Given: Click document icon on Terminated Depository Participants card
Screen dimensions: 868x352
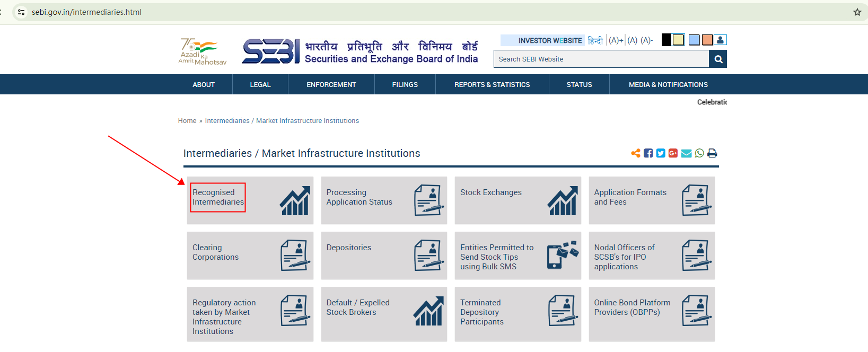Looking at the screenshot, I should coord(563,311).
